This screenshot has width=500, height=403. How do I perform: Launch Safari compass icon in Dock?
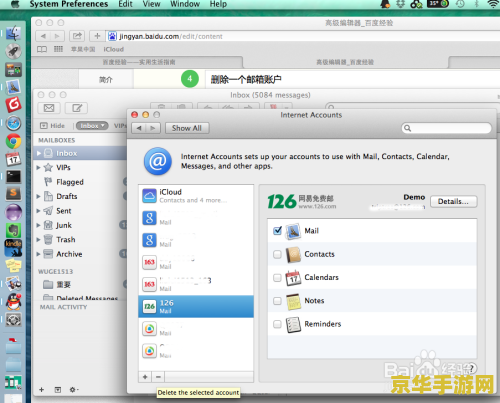(x=13, y=123)
